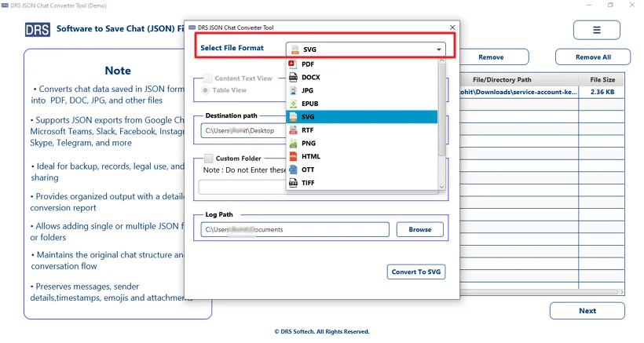The height and width of the screenshot is (343, 644).
Task: Click the TIFF format icon
Action: pos(293,183)
